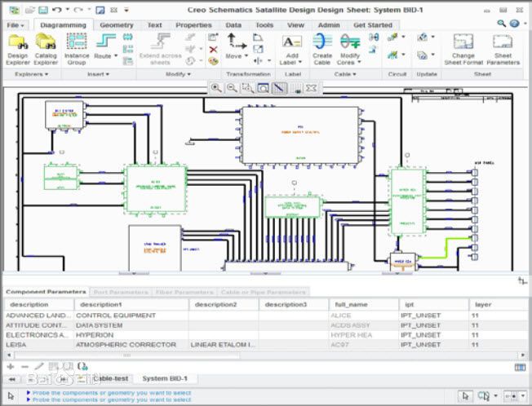Screen dimensions: 532x406
Task: Click the rotate icon in Transformation group
Action: tap(258, 38)
